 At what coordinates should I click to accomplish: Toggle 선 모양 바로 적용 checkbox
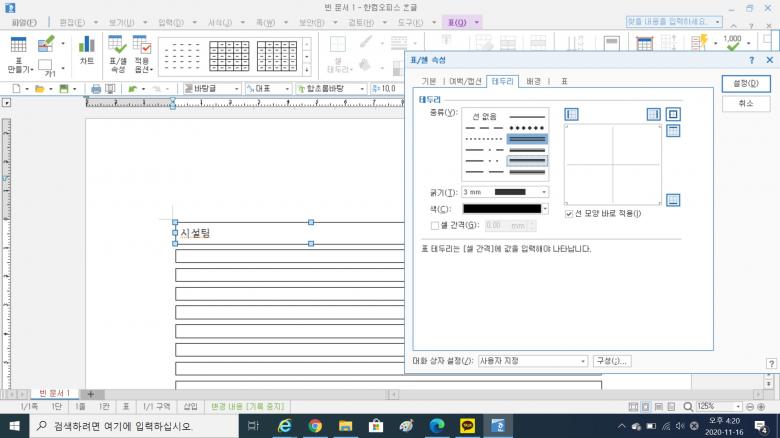[x=569, y=213]
